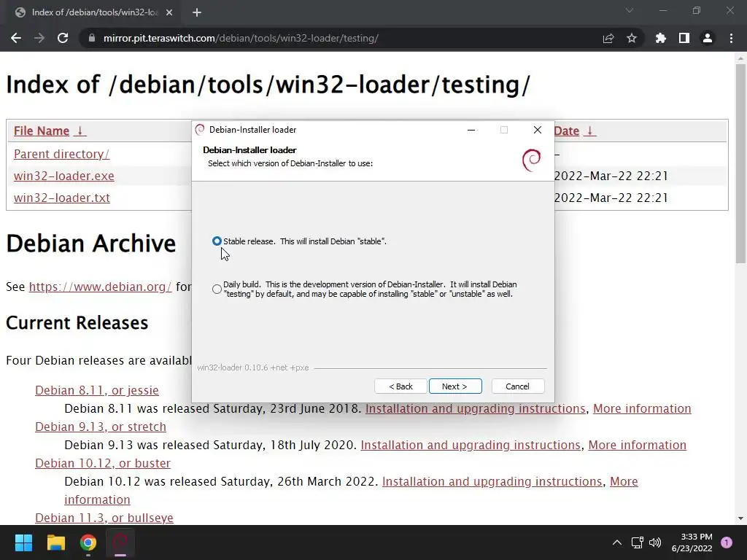The image size is (747, 560).
Task: Click the Next button in the installer
Action: coord(455,386)
